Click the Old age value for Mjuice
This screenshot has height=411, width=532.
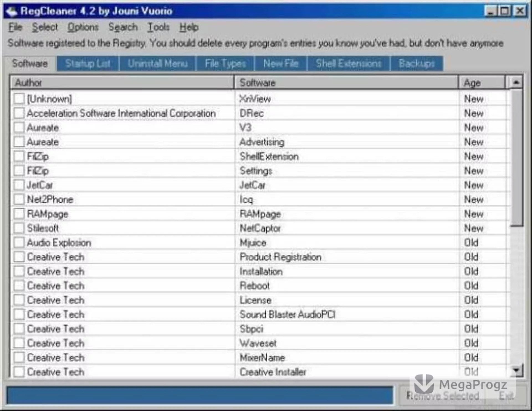coord(471,243)
